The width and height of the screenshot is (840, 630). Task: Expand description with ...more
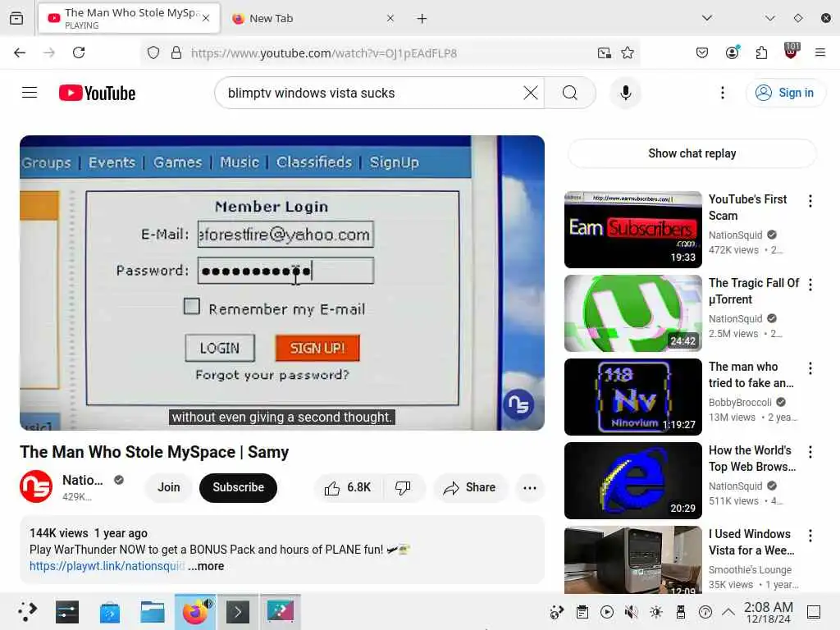(x=206, y=566)
